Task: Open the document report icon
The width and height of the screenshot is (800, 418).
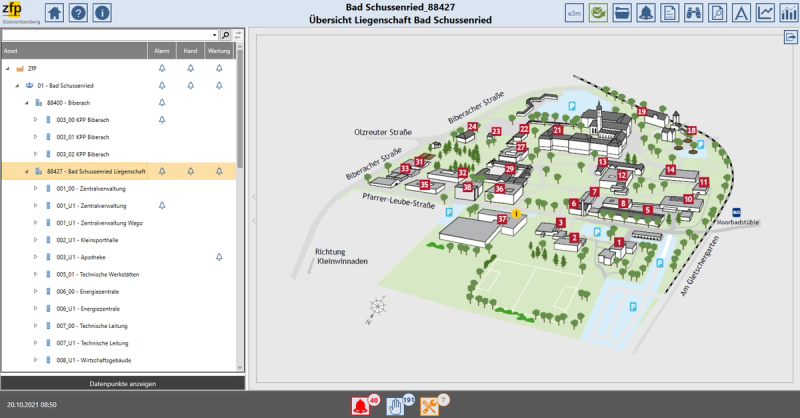Action: [669, 13]
